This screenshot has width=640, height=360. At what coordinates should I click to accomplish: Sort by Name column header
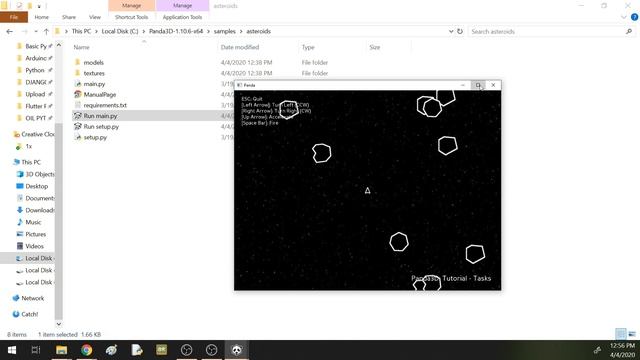tap(82, 47)
